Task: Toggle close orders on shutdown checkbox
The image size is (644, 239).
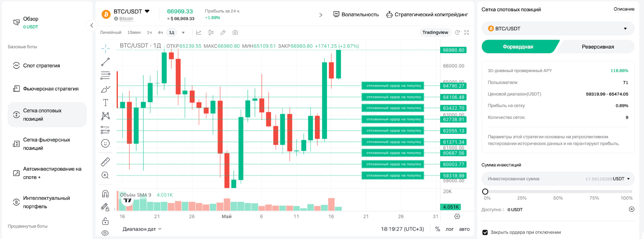Action: click(x=485, y=232)
